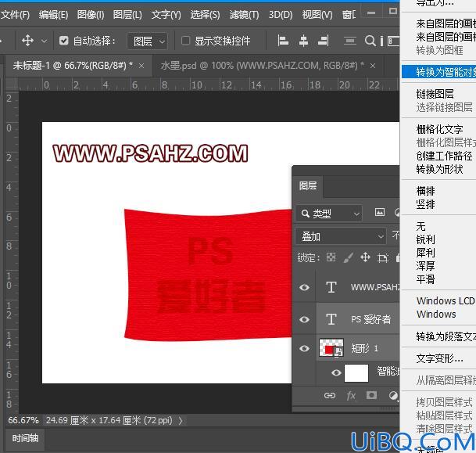Click prevent artboard auto-nesting lock icon
The width and height of the screenshot is (476, 453).
[382, 258]
